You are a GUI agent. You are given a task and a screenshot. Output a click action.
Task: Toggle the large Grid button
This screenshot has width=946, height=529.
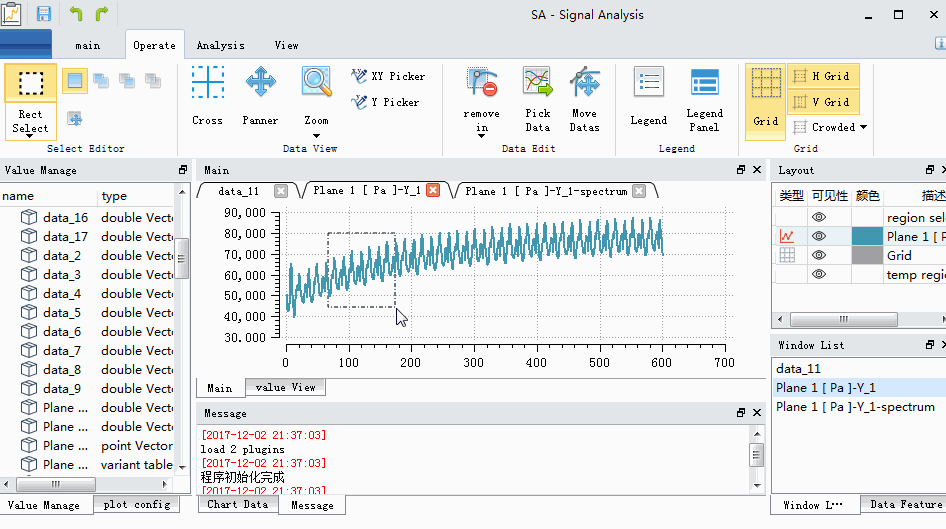coord(766,101)
